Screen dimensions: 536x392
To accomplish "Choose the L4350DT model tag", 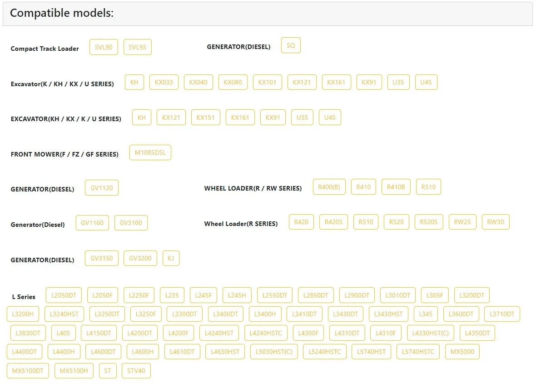I will [x=477, y=333].
